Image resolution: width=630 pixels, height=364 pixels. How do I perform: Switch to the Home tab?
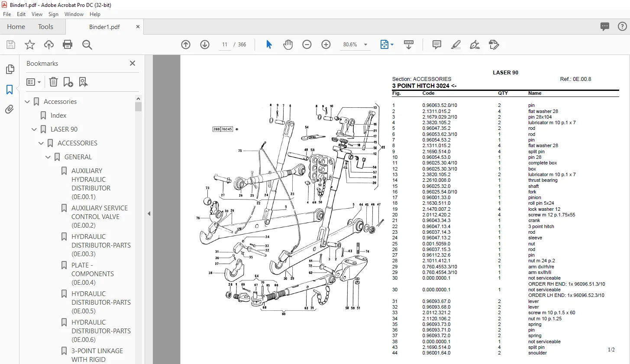pos(16,27)
